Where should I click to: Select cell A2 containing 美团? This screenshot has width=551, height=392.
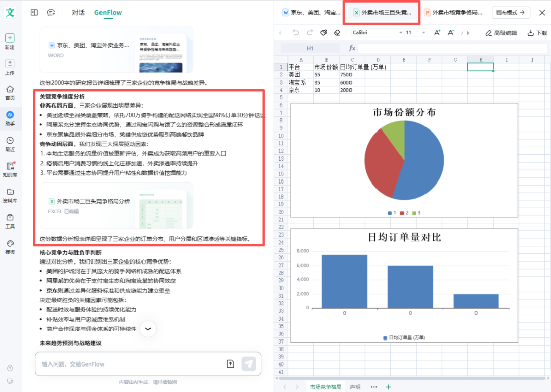click(300, 75)
